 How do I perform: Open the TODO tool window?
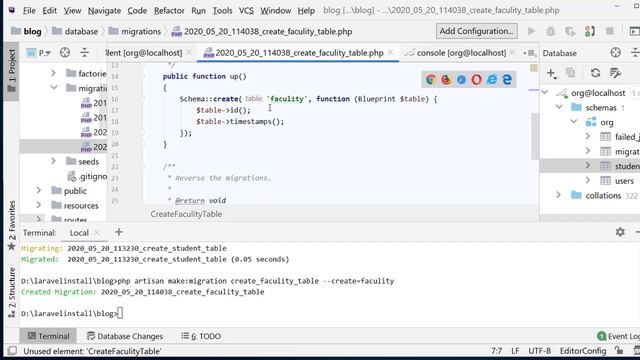pyautogui.click(x=201, y=336)
